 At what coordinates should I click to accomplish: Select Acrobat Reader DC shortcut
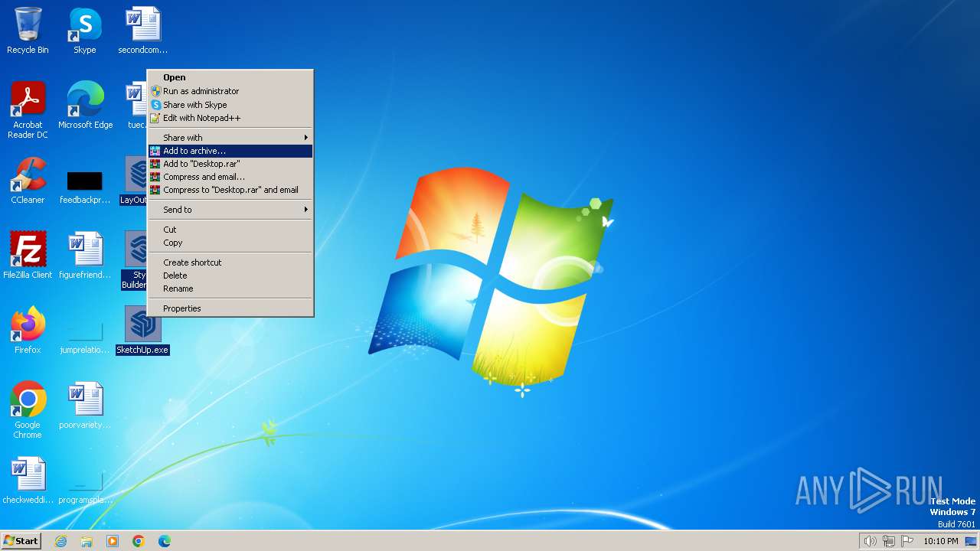(x=28, y=110)
